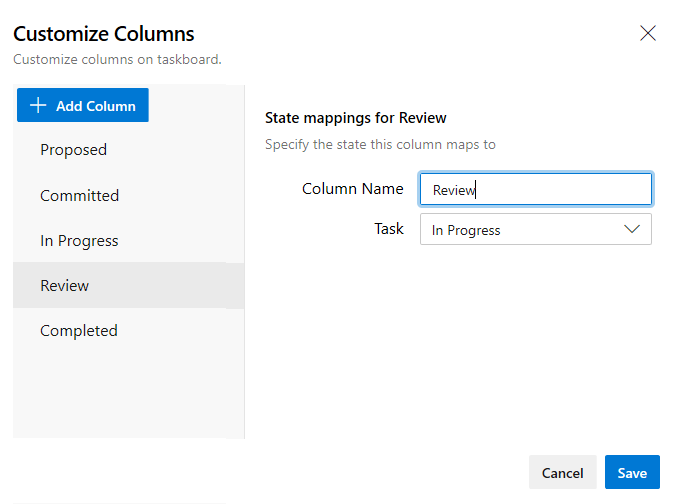
Task: Cancel the column customization
Action: (563, 472)
